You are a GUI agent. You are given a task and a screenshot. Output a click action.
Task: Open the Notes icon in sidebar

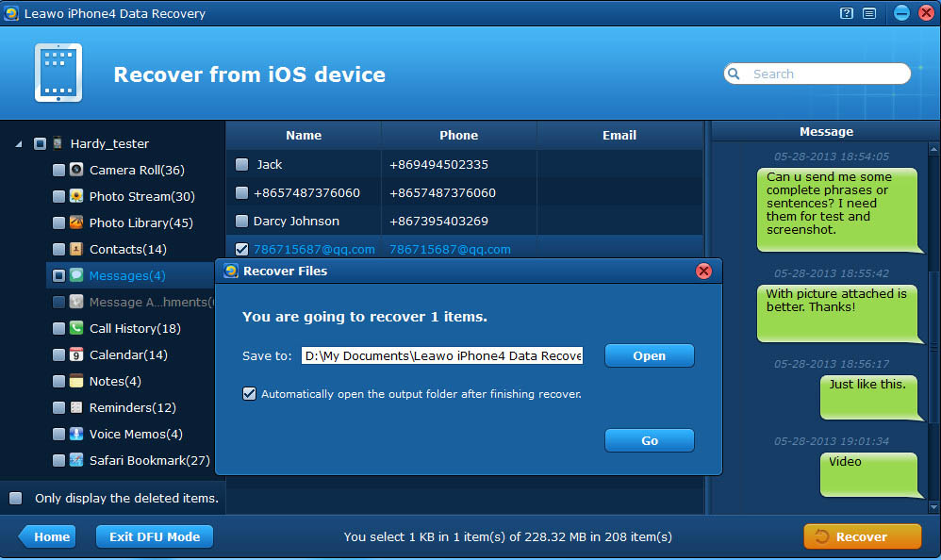click(76, 381)
